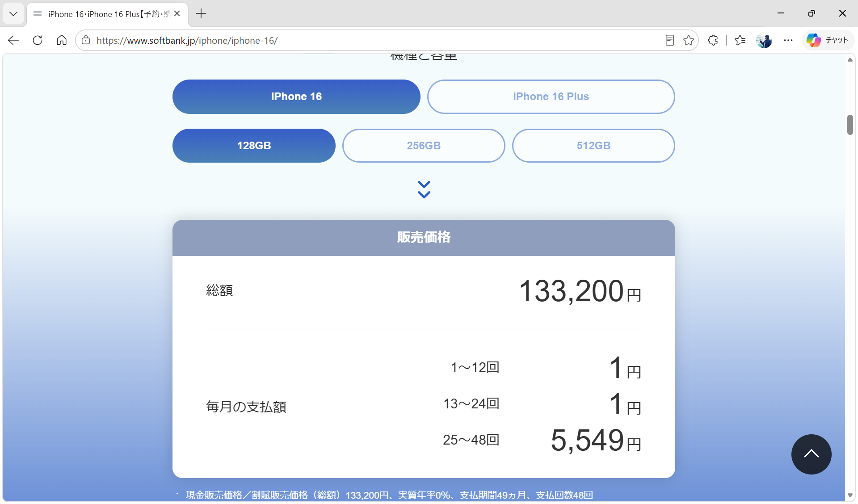Click the double down chevron
Screen dimensions: 858x504
pyautogui.click(x=424, y=189)
